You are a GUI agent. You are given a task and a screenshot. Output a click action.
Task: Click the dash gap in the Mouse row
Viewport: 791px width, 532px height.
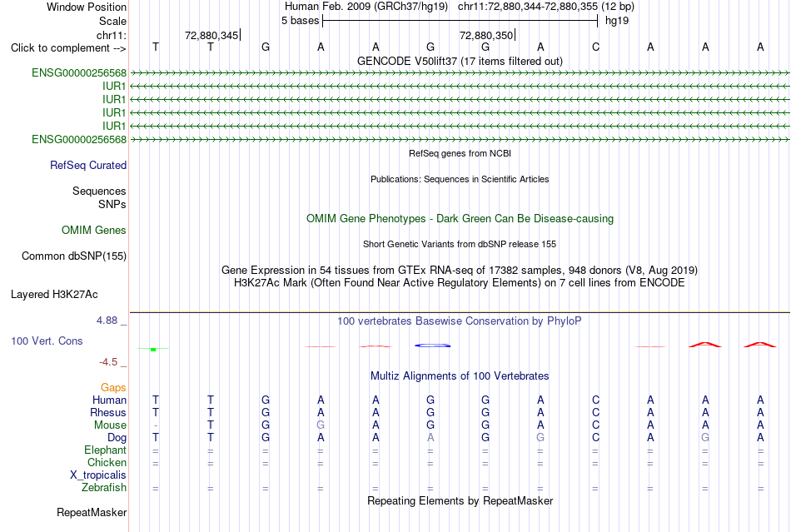pos(156,425)
